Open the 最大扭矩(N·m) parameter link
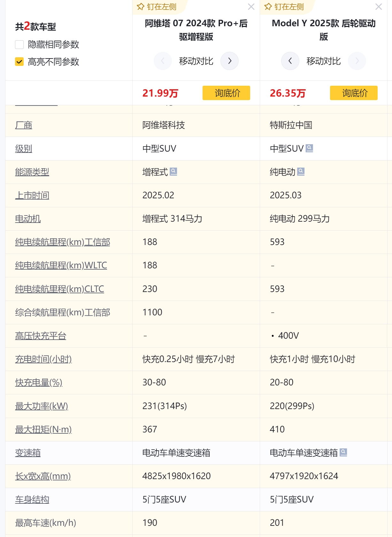Viewport: 392px width, 537px height. click(x=43, y=429)
